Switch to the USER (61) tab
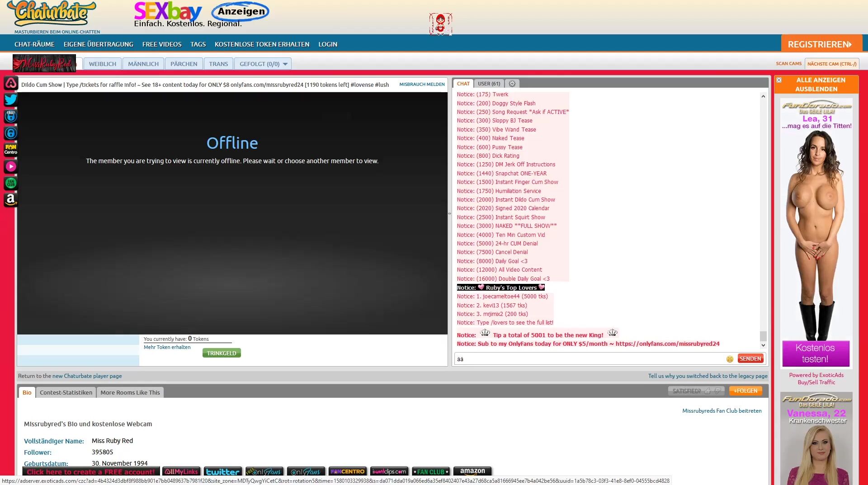Image resolution: width=868 pixels, height=485 pixels. (x=489, y=84)
